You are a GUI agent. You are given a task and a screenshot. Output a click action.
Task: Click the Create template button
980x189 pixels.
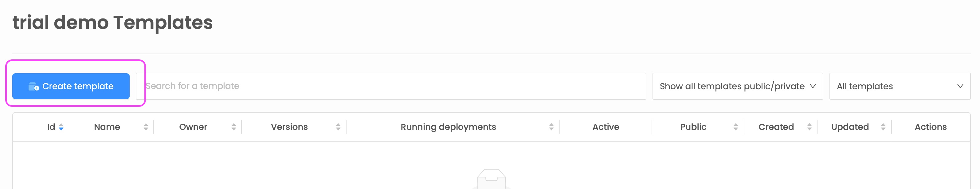tap(71, 86)
